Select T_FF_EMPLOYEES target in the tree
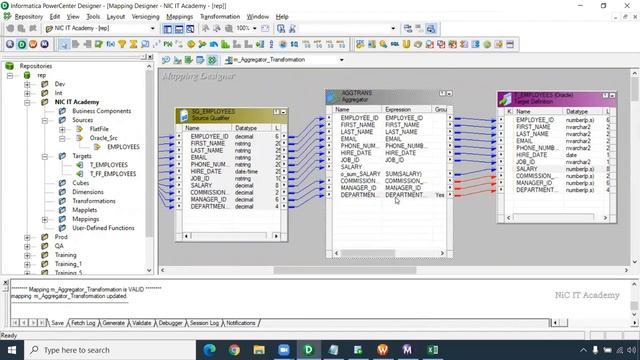This screenshot has height=360, width=640. pyautogui.click(x=113, y=174)
